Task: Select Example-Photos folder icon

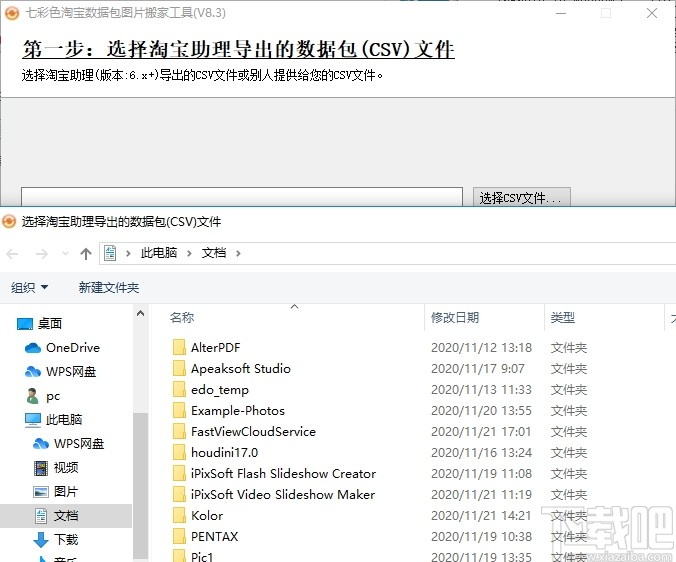Action: click(179, 410)
